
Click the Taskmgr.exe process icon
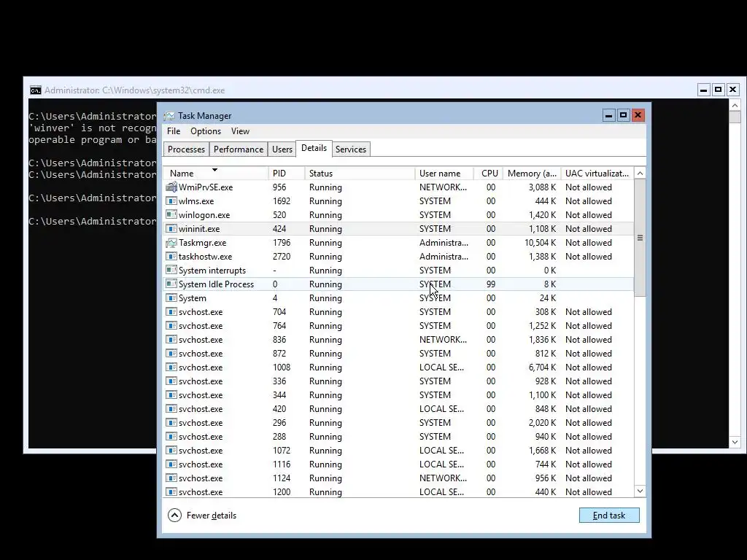tap(171, 243)
